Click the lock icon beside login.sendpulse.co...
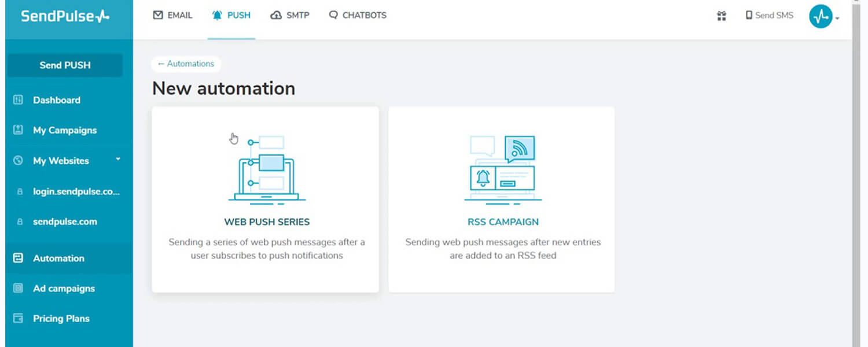 [x=20, y=191]
